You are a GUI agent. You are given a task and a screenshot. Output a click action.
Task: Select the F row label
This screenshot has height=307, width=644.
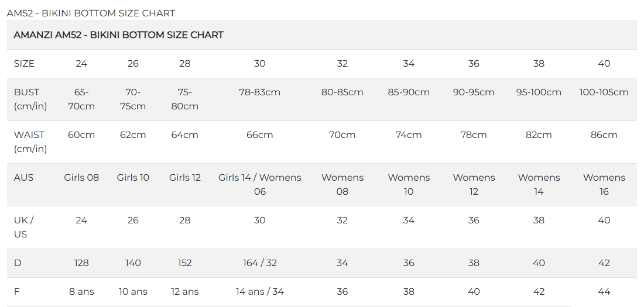pos(17,292)
